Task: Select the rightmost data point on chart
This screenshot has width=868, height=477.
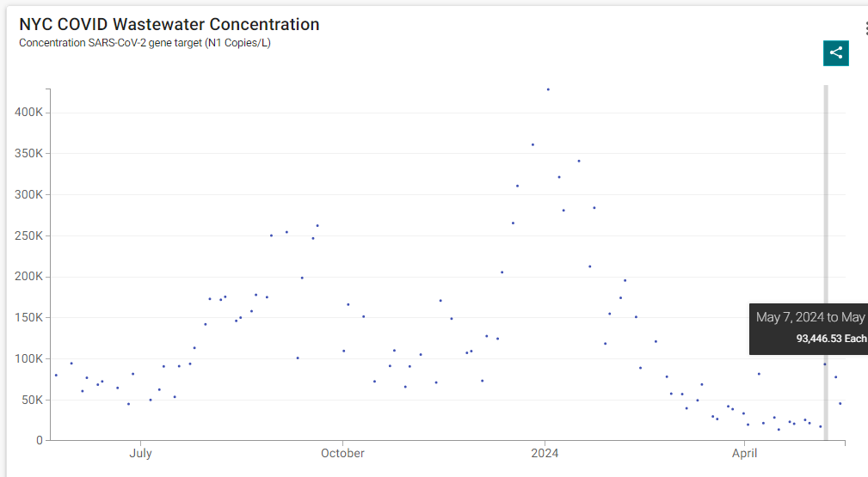Action: pos(840,403)
